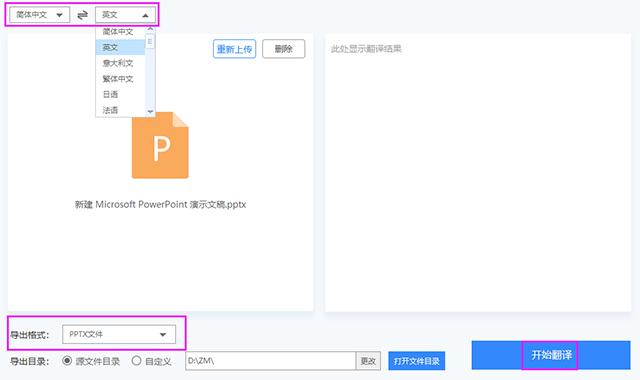This screenshot has height=380, width=640.
Task: Click language list scroll up arrow
Action: 150,29
